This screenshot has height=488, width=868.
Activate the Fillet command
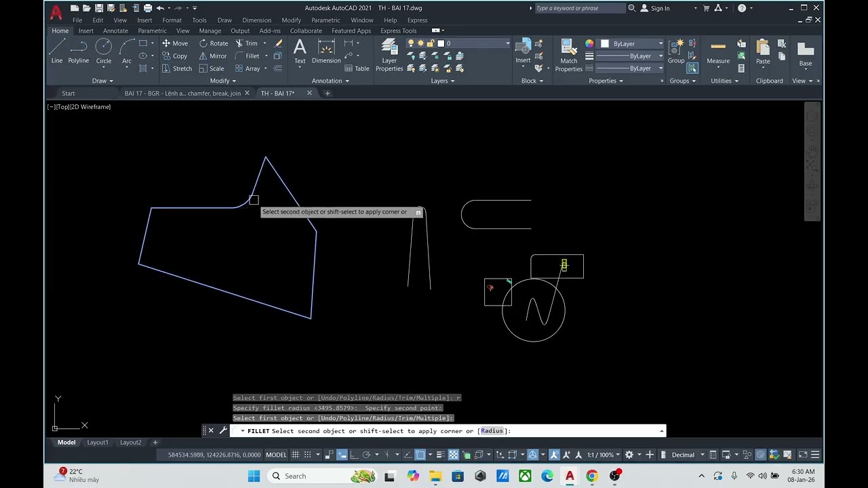pyautogui.click(x=248, y=56)
